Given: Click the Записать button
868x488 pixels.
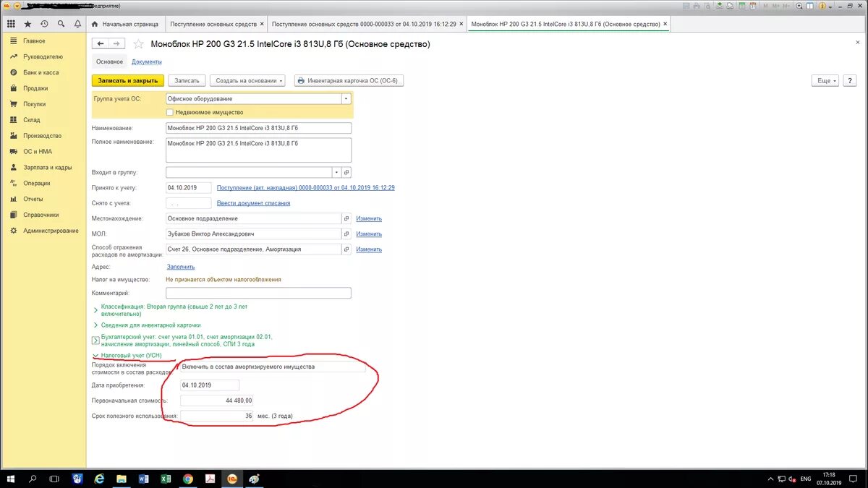Looking at the screenshot, I should [x=187, y=80].
